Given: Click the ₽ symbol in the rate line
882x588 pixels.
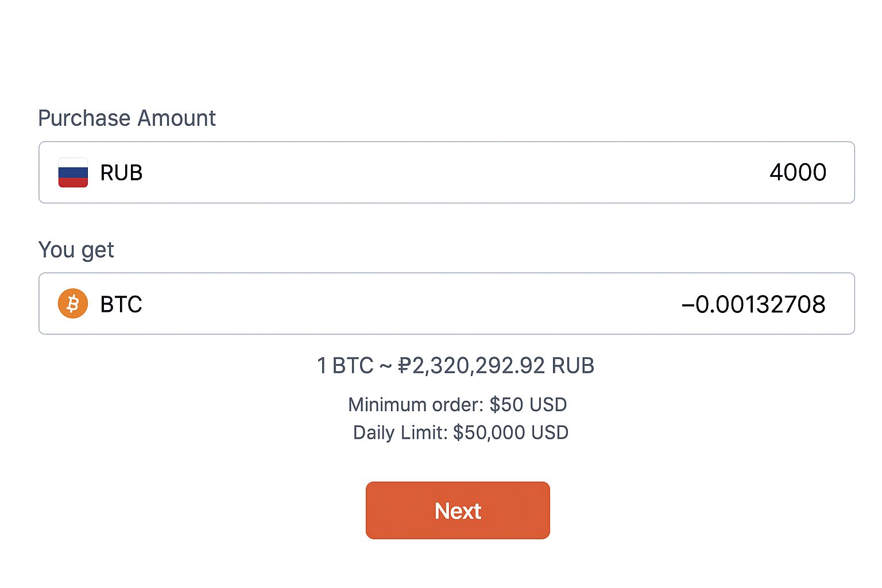Looking at the screenshot, I should point(405,365).
